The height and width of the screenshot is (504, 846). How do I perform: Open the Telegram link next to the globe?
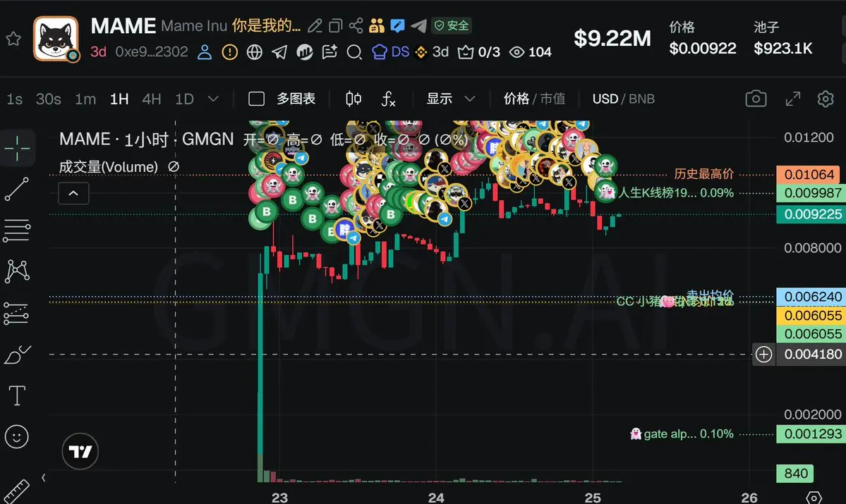(x=279, y=52)
